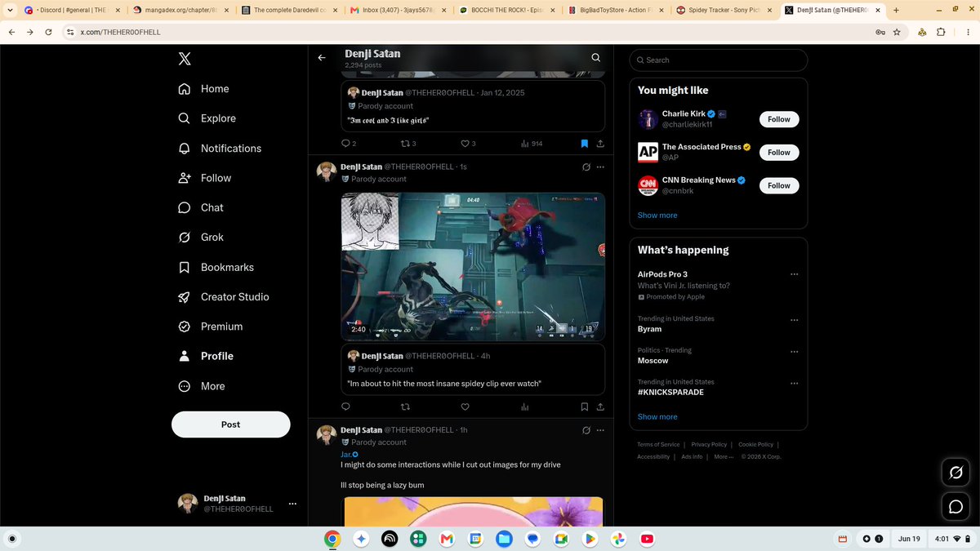
Task: View analytics showing 914 views
Action: [531, 144]
